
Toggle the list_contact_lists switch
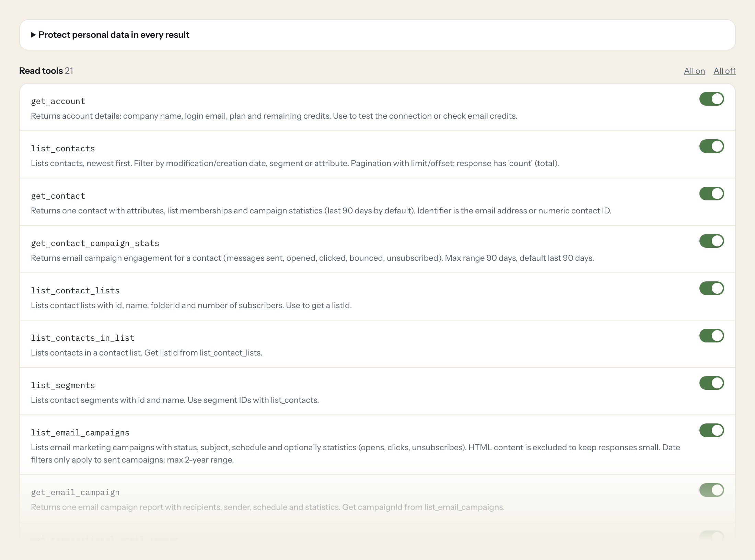click(x=711, y=288)
